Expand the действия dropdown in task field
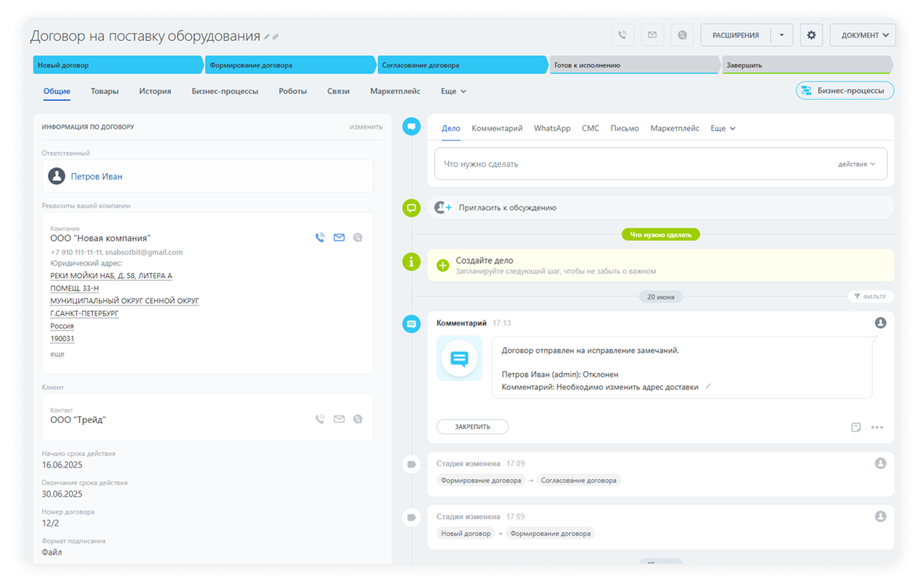923x588 pixels. (857, 164)
